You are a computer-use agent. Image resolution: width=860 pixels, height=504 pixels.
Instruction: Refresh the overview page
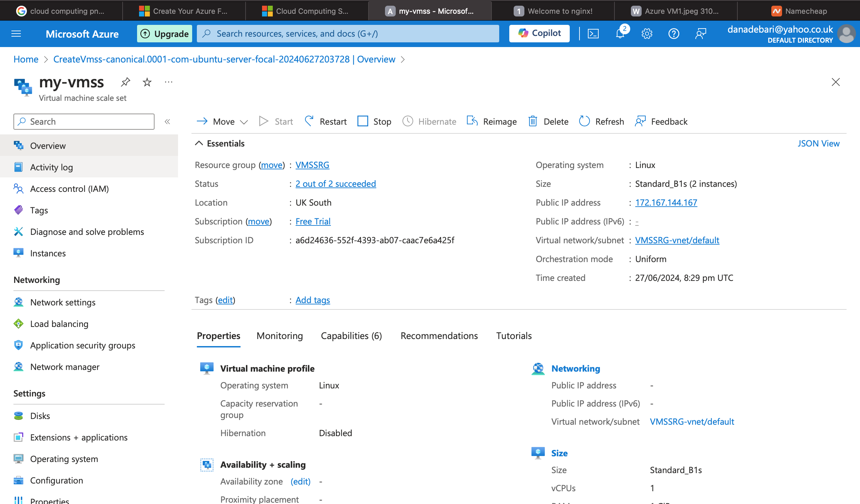coord(602,122)
